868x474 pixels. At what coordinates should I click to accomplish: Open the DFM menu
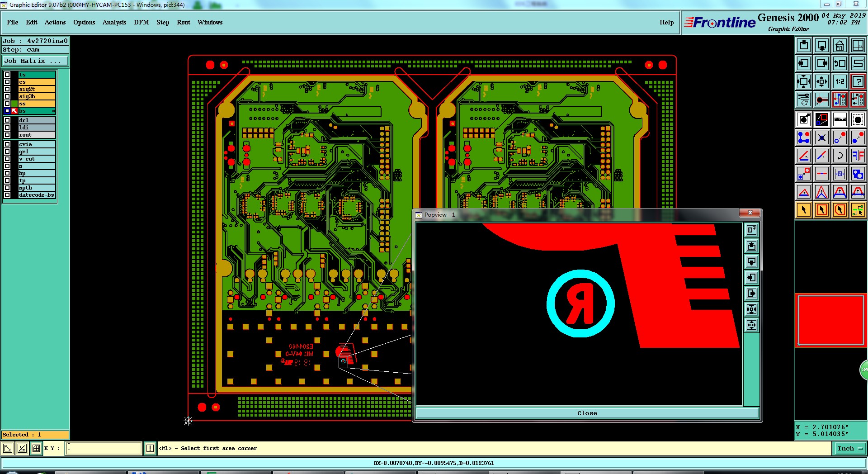[142, 22]
